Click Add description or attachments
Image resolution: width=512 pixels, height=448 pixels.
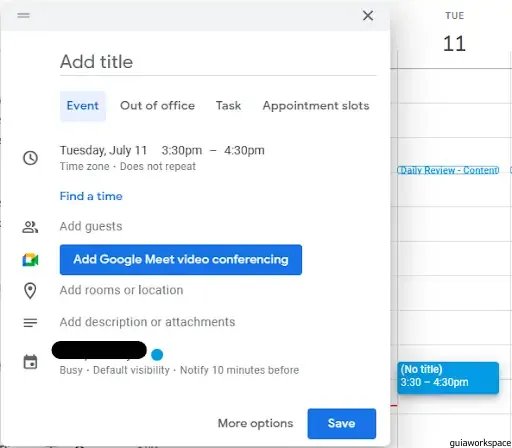coord(147,322)
